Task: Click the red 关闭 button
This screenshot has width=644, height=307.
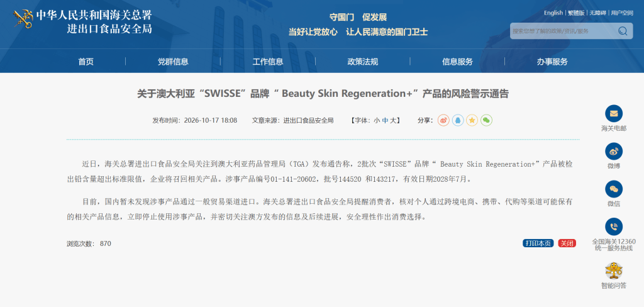Action: click(x=567, y=243)
